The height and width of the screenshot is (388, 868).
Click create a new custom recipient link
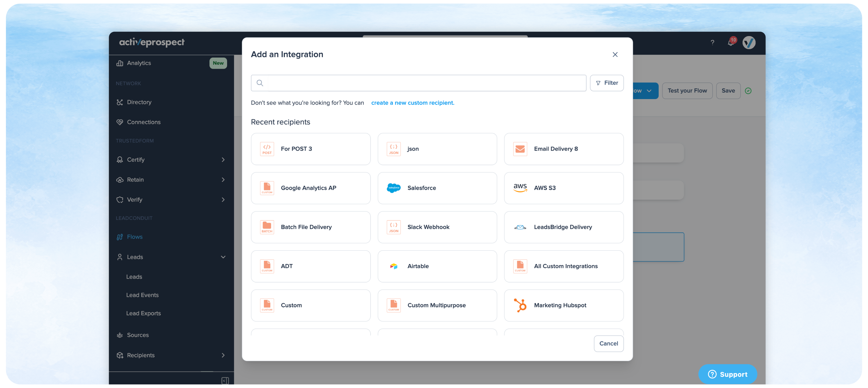[x=412, y=103]
